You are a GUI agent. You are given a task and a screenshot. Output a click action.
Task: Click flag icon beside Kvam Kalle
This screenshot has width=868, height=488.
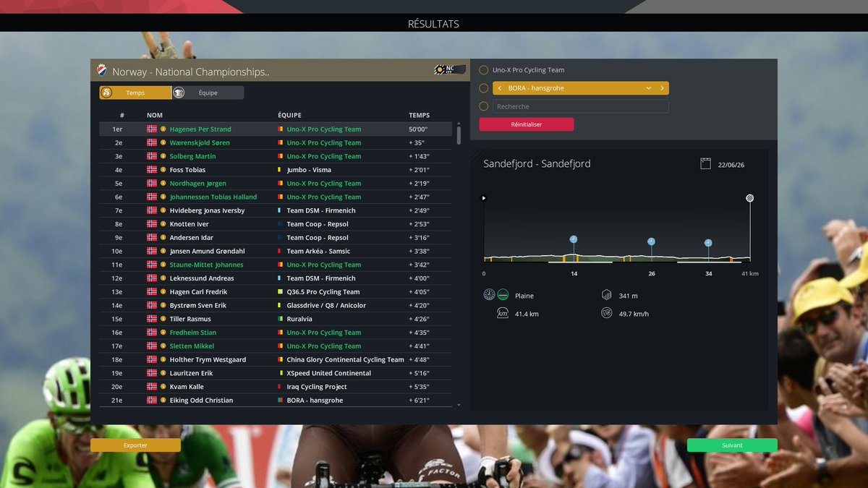pyautogui.click(x=152, y=387)
